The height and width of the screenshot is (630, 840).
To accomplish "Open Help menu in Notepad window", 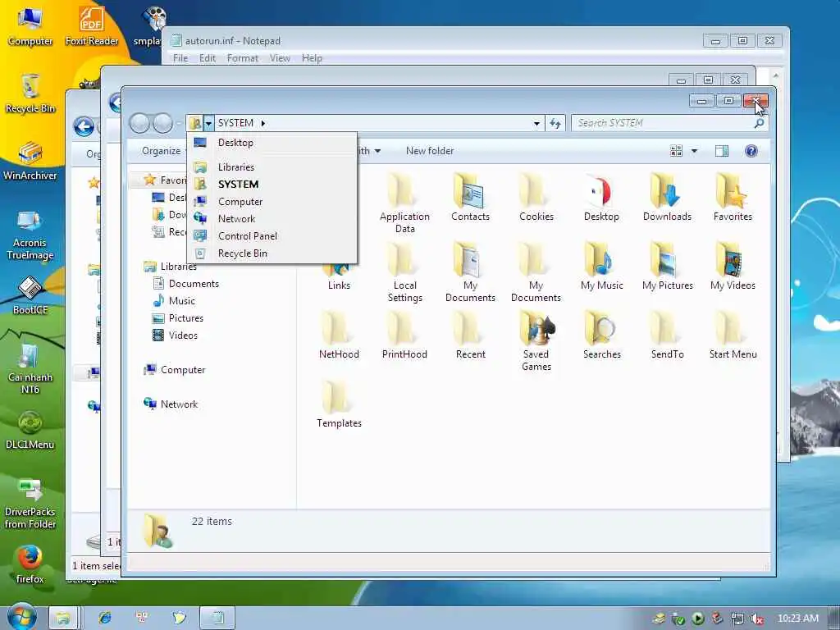I will (x=312, y=58).
